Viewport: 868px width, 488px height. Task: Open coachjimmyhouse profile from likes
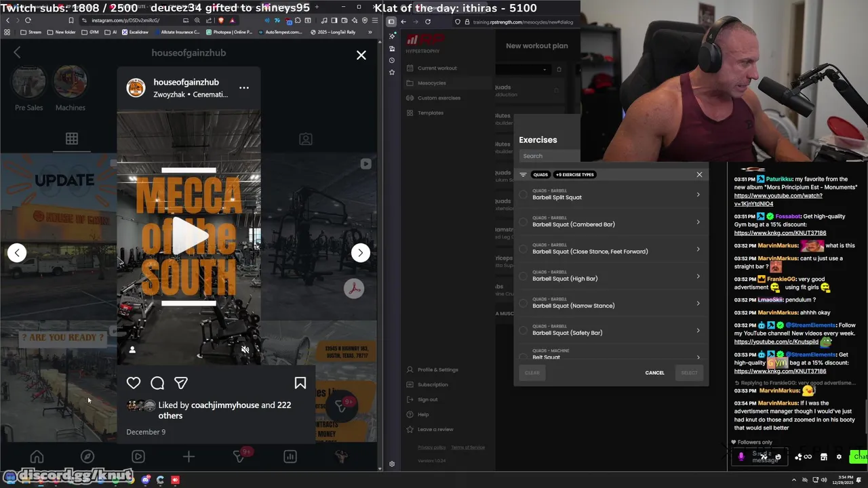[x=225, y=405]
